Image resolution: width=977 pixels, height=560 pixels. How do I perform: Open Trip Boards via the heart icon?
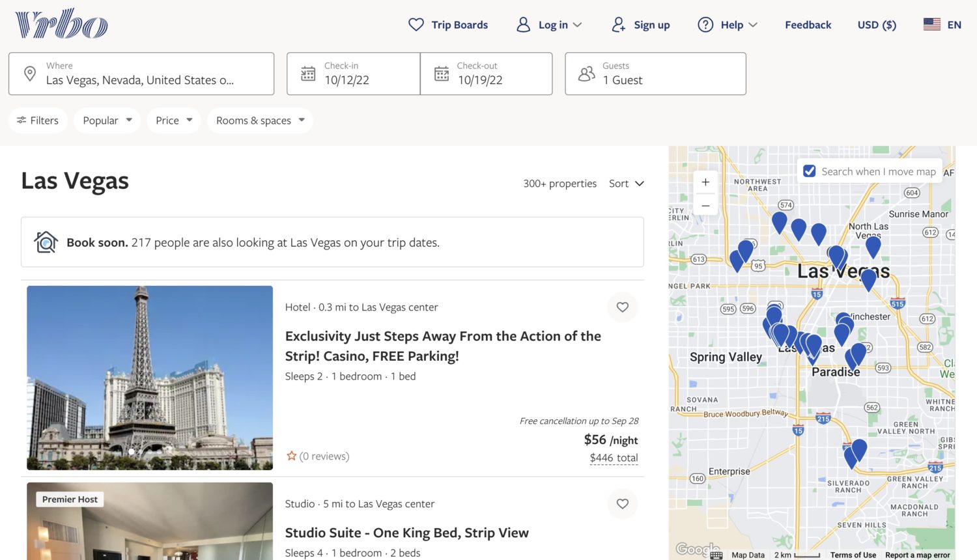[416, 24]
